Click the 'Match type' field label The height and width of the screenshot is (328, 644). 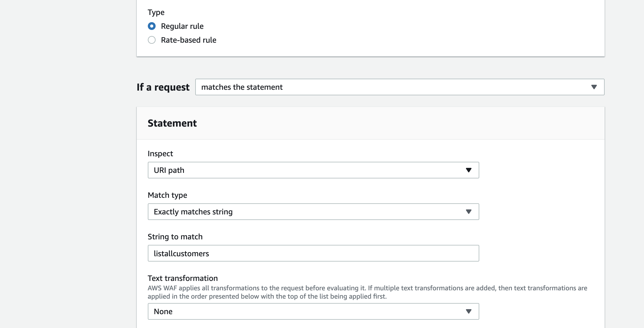pos(167,195)
